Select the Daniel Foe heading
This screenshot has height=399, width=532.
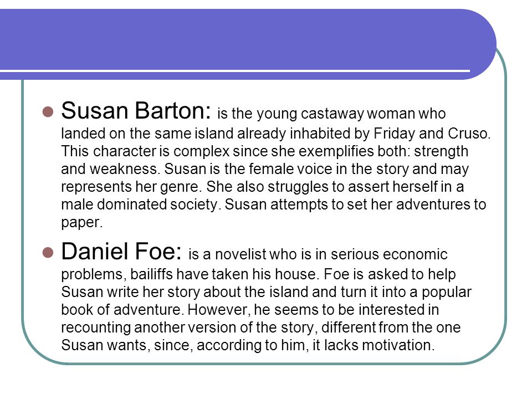pos(121,252)
